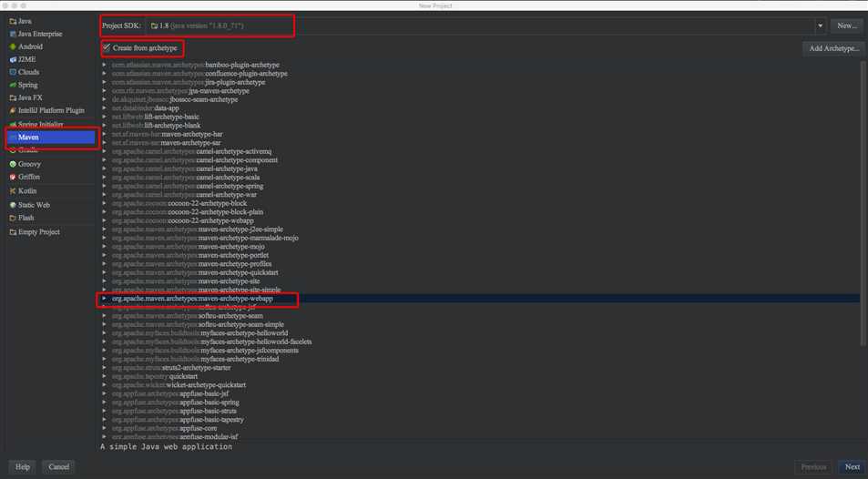Expand the selected maven-archetype-webapp node
The width and height of the screenshot is (868, 479).
click(104, 299)
